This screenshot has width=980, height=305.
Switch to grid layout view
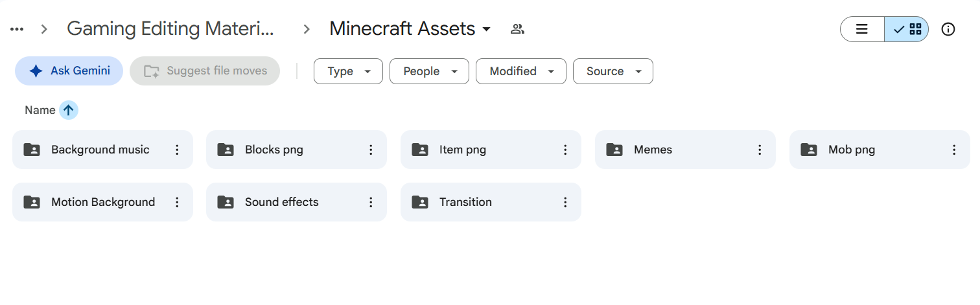907,29
